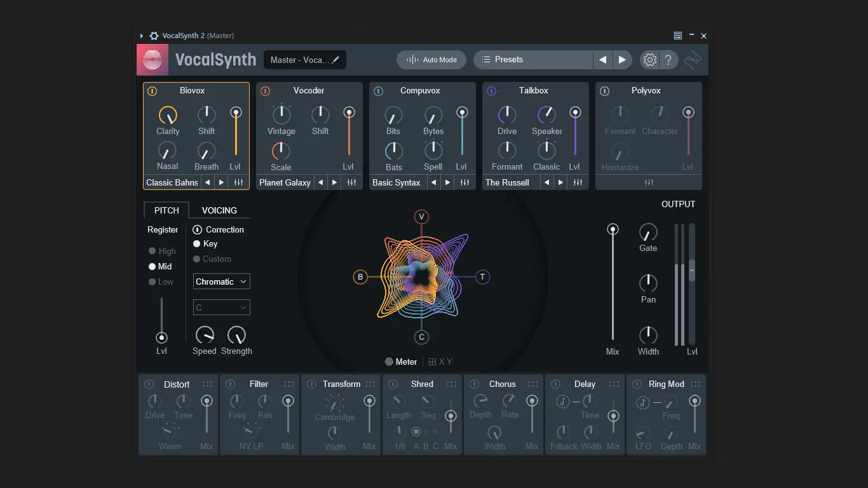Open the Biovox advanced controls panel icon
The image size is (868, 488).
[x=238, y=182]
